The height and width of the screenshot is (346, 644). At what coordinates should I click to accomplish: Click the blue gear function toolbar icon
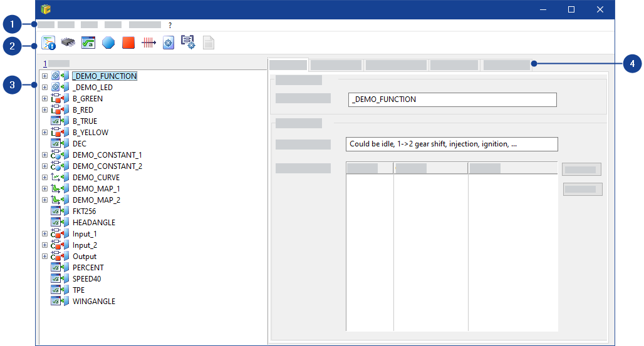(x=168, y=43)
